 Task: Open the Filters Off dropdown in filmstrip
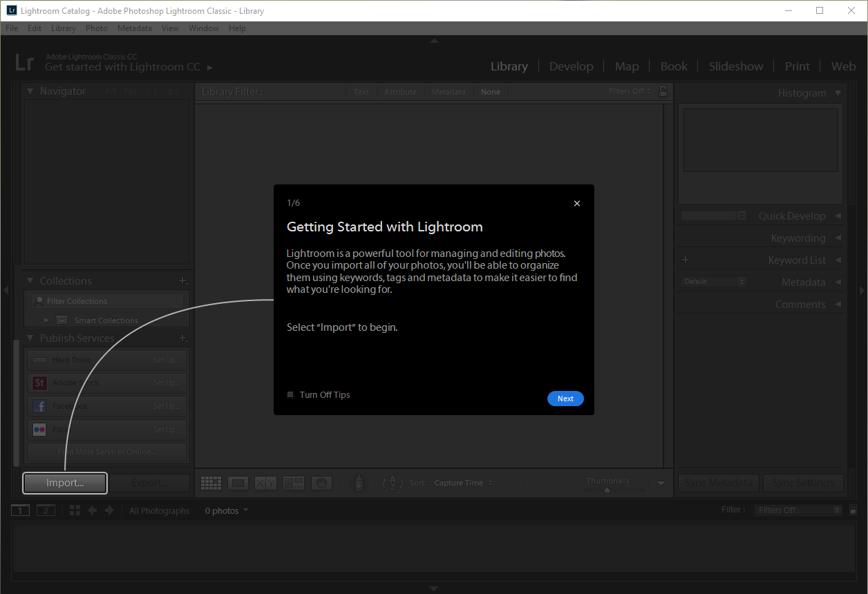(x=797, y=510)
